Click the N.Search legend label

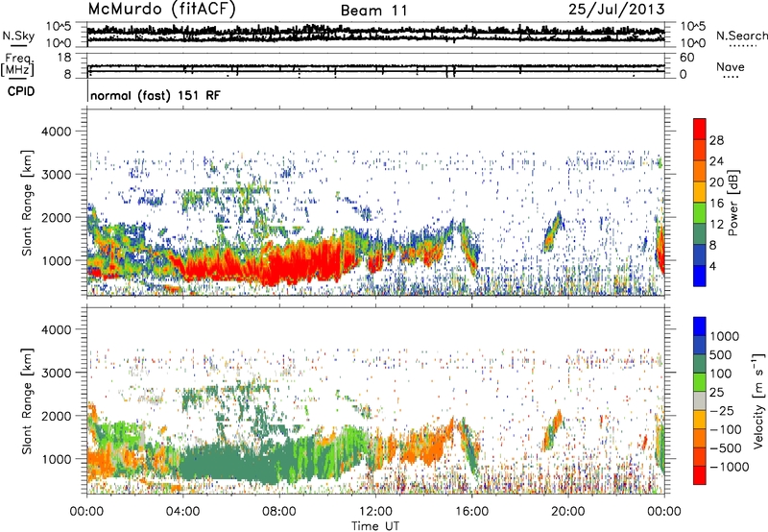point(741,36)
